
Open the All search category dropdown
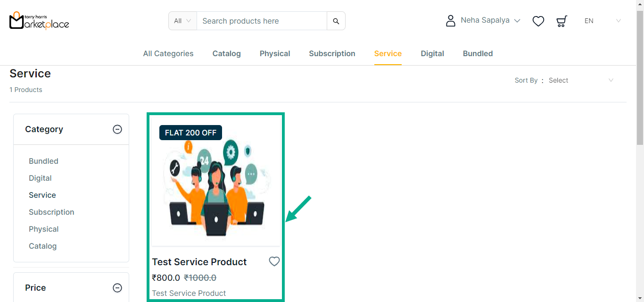coord(182,21)
